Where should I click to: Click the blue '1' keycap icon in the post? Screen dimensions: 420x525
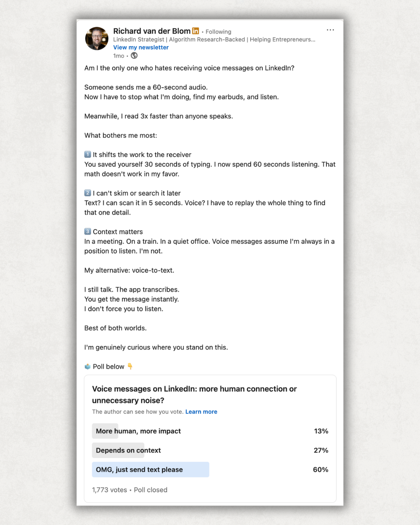(x=87, y=154)
